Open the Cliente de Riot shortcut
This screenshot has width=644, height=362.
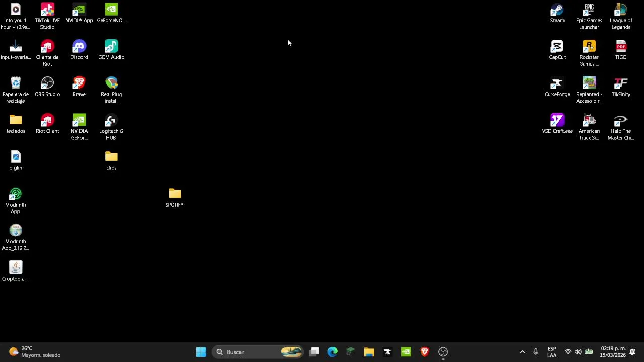point(47,53)
